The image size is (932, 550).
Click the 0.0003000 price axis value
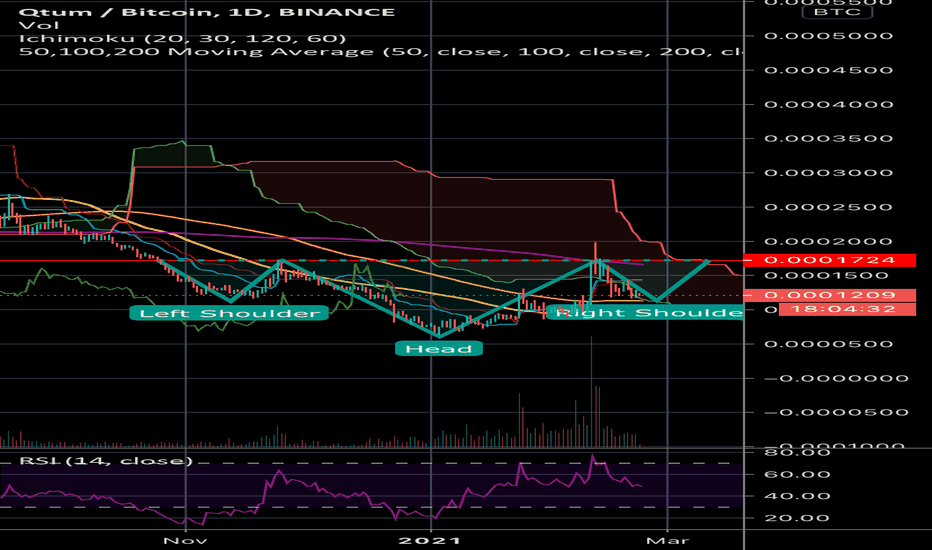click(829, 172)
